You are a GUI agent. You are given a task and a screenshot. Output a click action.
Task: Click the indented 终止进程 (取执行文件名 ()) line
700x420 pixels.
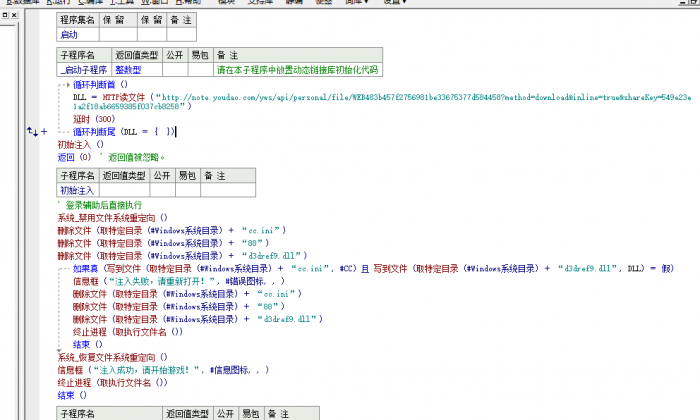128,332
